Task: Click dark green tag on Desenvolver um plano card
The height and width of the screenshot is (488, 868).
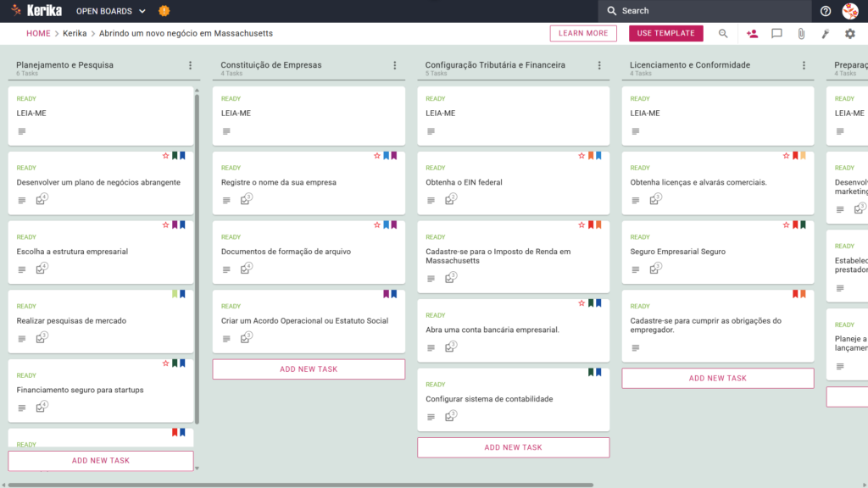Action: click(175, 156)
